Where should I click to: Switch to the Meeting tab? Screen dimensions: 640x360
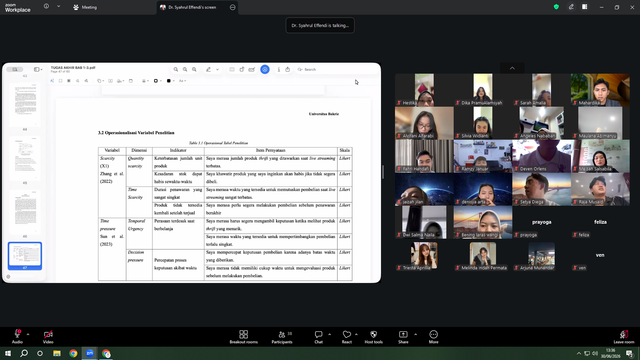(x=85, y=7)
